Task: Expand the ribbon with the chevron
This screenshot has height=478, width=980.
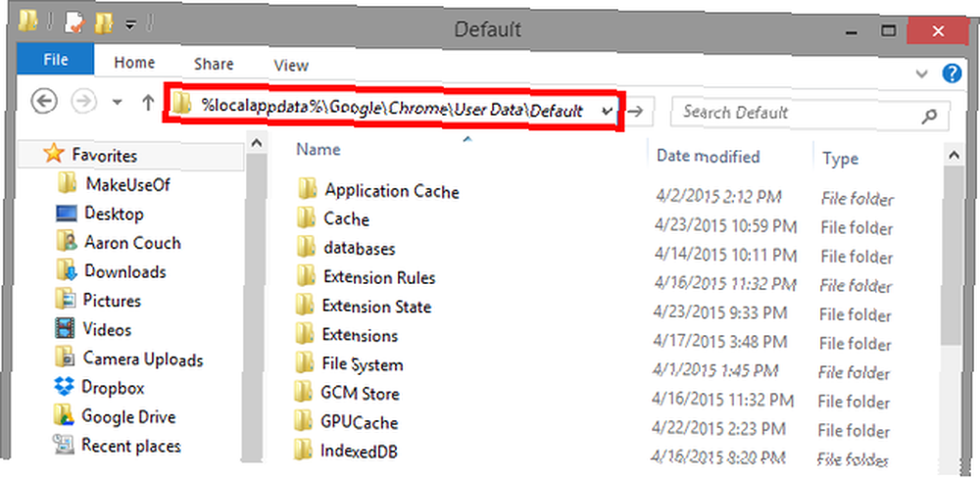Action: [921, 73]
